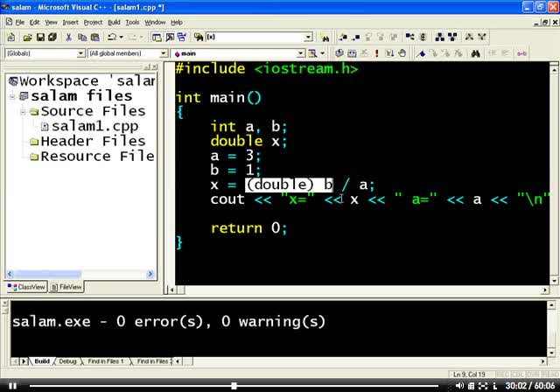Open the Window menu
Screen dimensions: 560x392
click(155, 23)
